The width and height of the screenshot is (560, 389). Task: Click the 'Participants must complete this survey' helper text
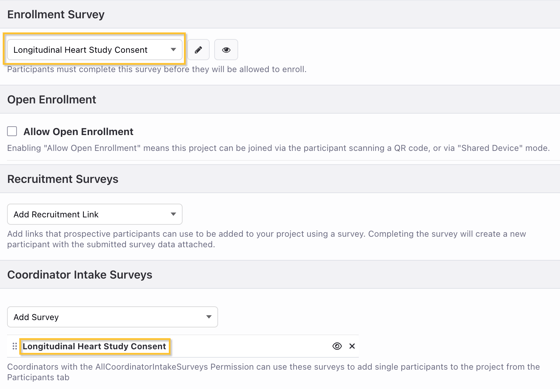point(157,69)
